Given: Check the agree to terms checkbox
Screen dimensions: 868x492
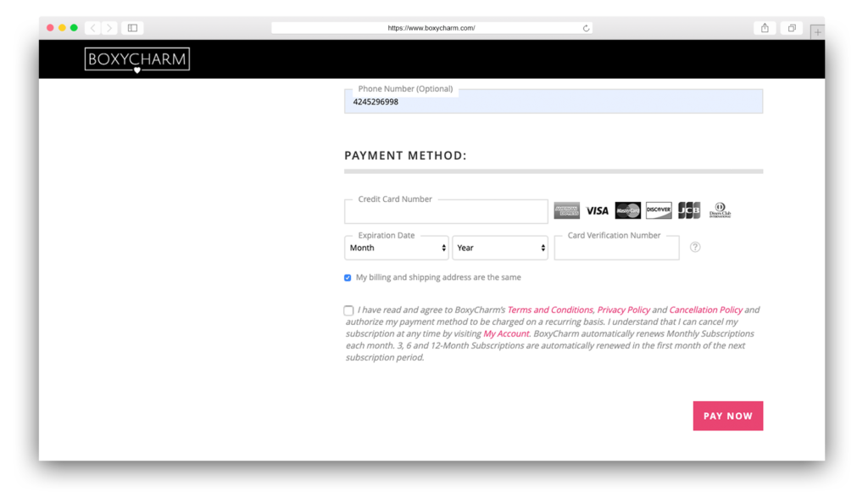Looking at the screenshot, I should coord(348,310).
